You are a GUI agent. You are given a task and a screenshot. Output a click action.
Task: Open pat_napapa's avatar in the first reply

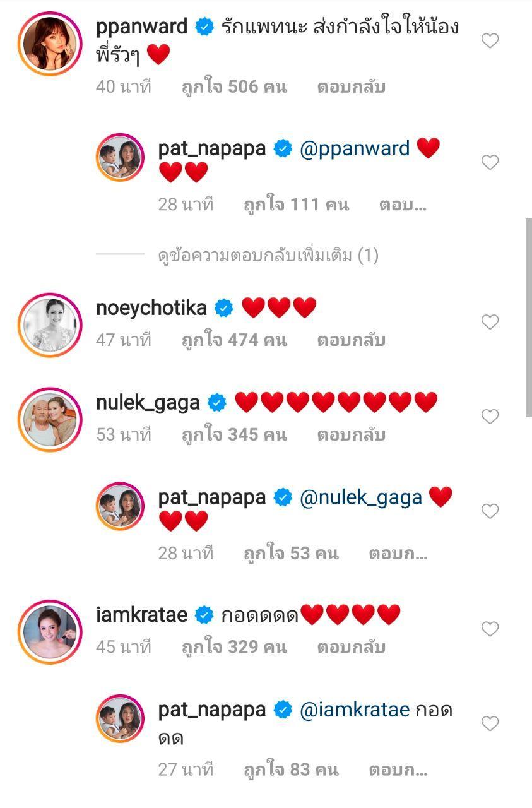pos(120,158)
